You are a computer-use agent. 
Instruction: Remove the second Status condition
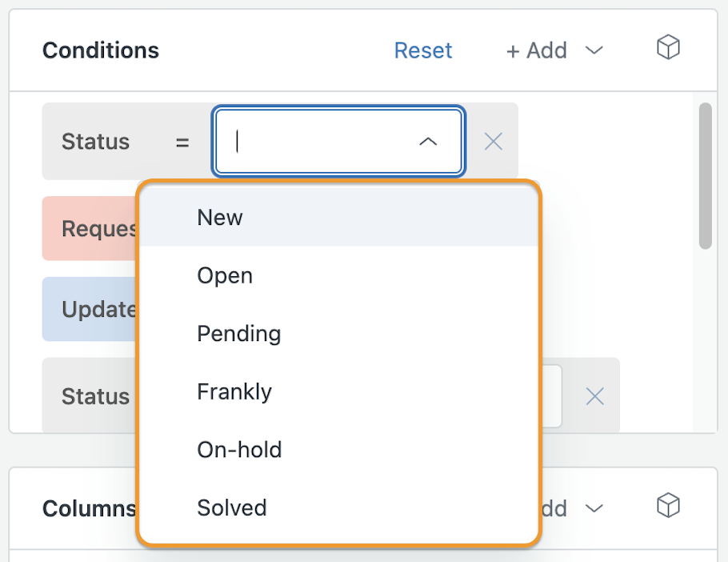coord(594,396)
